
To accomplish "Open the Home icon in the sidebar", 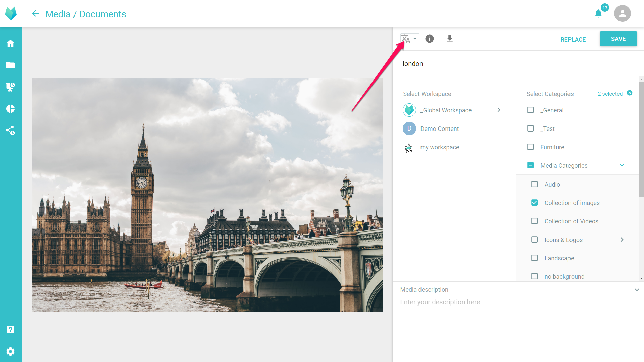I will 11,43.
